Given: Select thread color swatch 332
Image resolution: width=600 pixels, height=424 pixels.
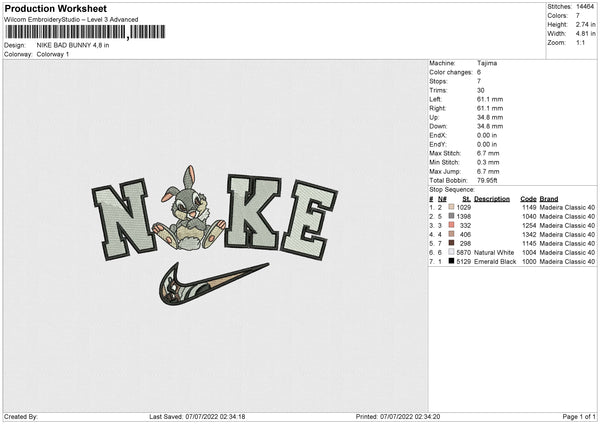Looking at the screenshot, I should pyautogui.click(x=451, y=225).
